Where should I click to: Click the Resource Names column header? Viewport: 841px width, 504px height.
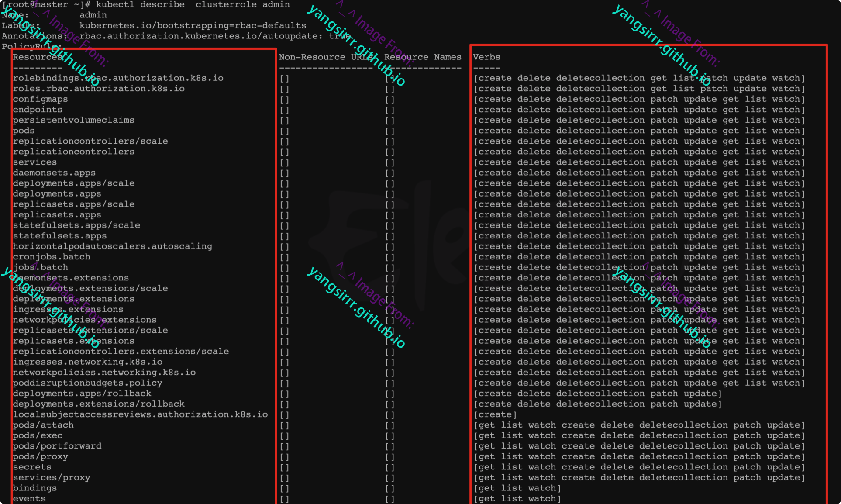click(423, 57)
